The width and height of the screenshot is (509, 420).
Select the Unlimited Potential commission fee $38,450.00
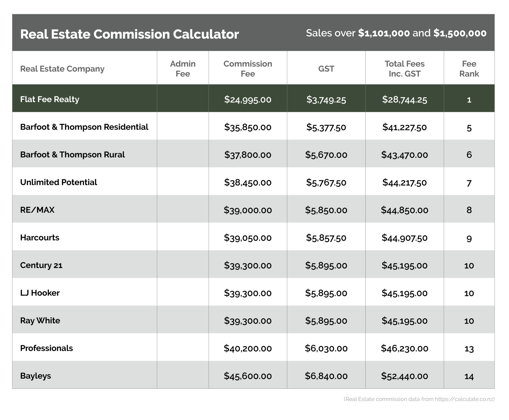tap(248, 182)
